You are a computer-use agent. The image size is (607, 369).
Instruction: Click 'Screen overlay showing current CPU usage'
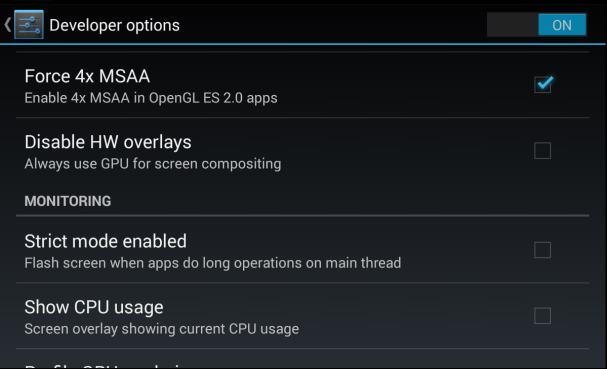162,329
